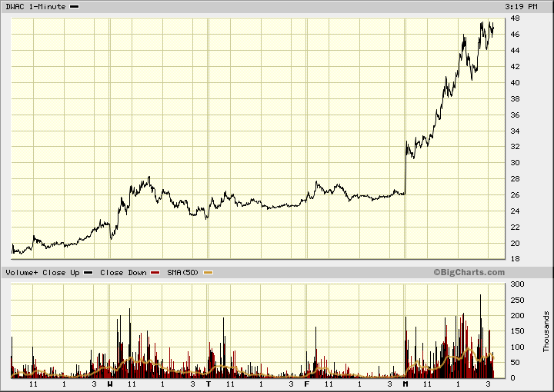This screenshot has height=392, width=554.
Task: Click the 3:19 PM timestamp
Action: point(521,7)
